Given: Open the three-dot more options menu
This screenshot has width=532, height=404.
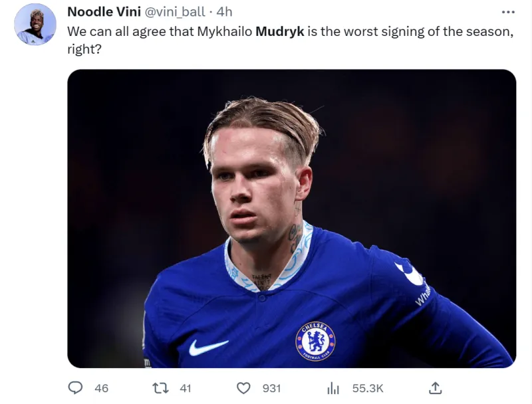Looking at the screenshot, I should [x=508, y=12].
